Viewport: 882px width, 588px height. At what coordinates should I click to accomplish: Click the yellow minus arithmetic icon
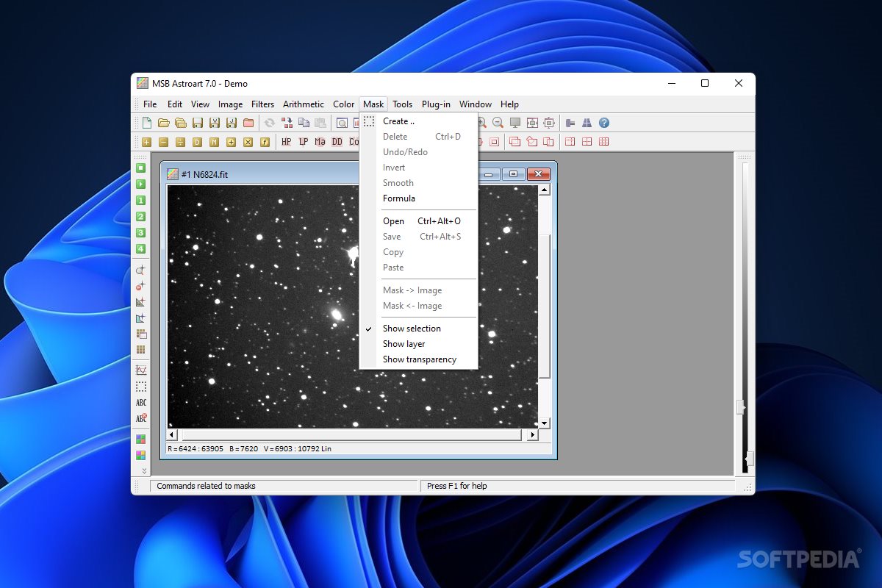(x=163, y=142)
